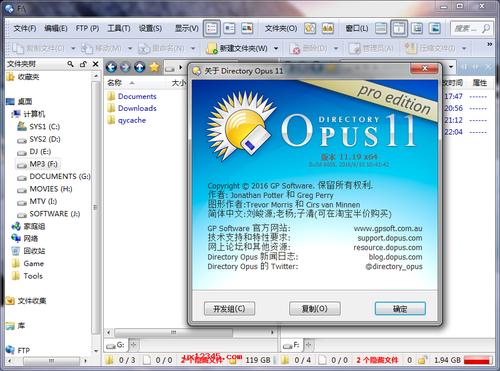The height and width of the screenshot is (371, 500).
Task: Open the 显示(V) menu
Action: (187, 28)
